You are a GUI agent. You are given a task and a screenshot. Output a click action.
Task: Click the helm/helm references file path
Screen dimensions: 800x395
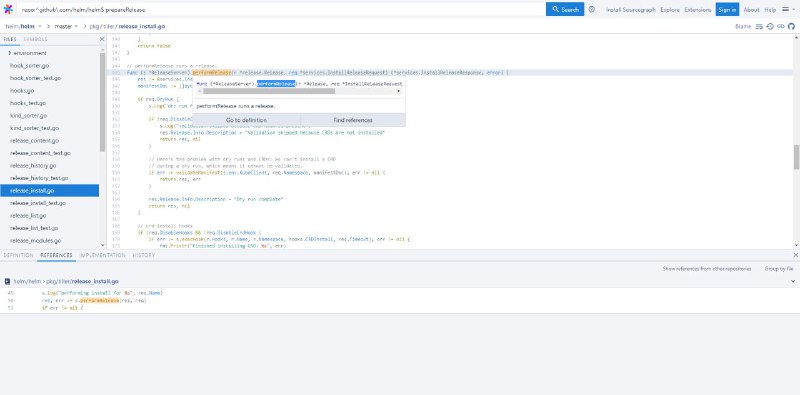(66, 281)
